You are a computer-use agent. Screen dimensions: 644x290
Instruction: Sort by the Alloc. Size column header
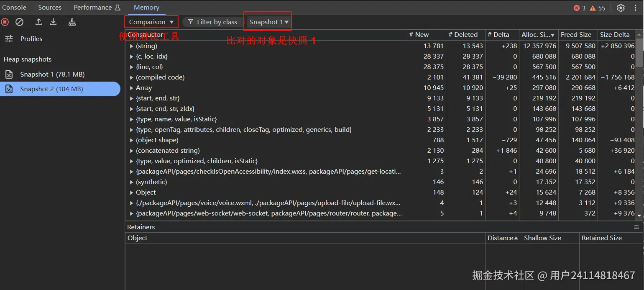click(x=539, y=35)
